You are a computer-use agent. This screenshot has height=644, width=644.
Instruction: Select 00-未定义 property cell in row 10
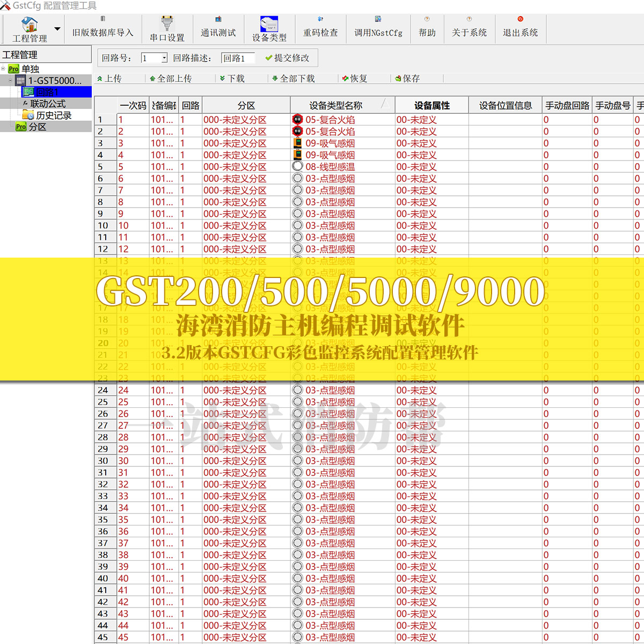click(x=432, y=225)
